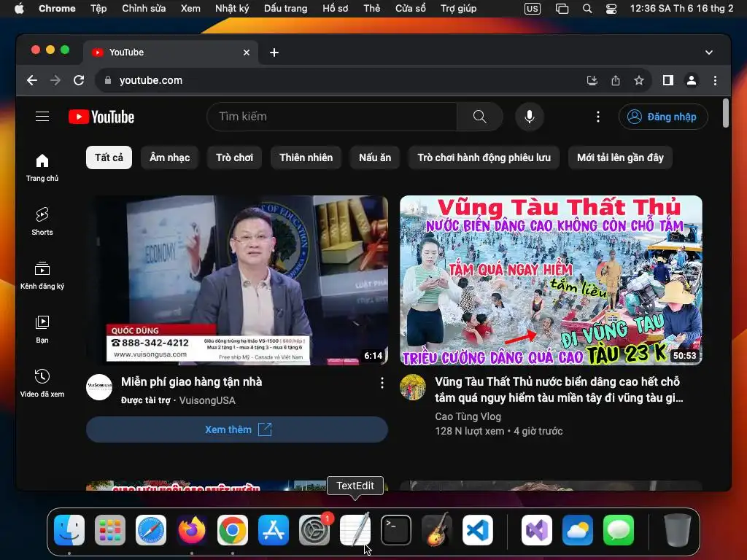
Task: Open Chrome three-dot menu
Action: coord(715,80)
